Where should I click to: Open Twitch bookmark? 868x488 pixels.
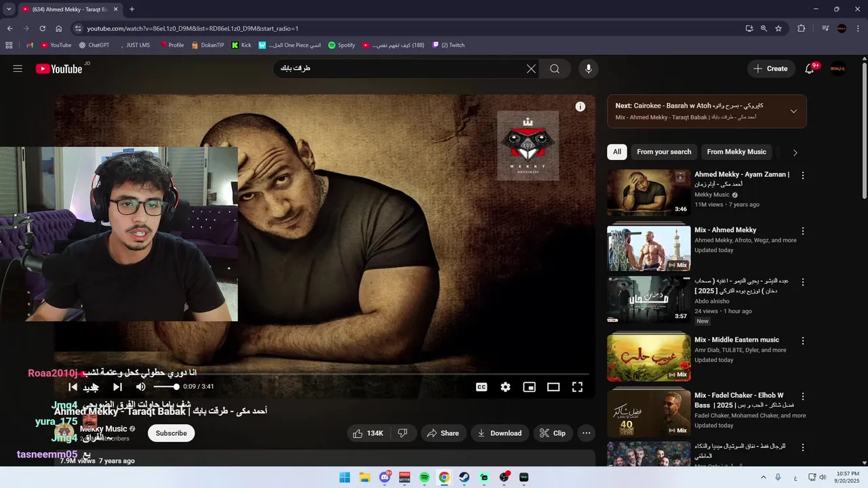tap(448, 45)
